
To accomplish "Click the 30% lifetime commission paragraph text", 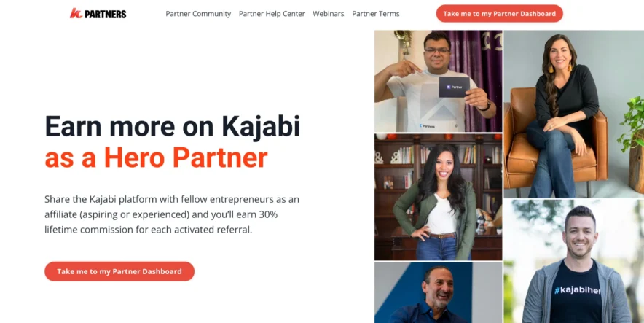I will click(x=172, y=214).
